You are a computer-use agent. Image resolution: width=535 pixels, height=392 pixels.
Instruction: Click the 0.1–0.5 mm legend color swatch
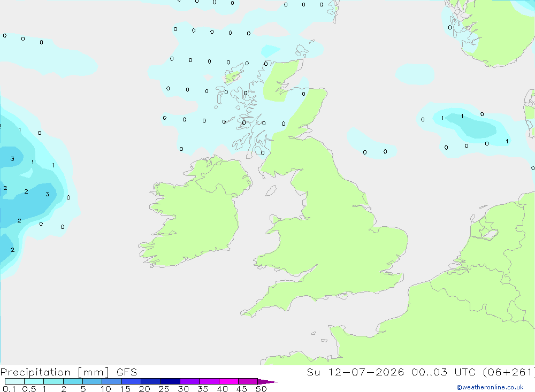14,381
